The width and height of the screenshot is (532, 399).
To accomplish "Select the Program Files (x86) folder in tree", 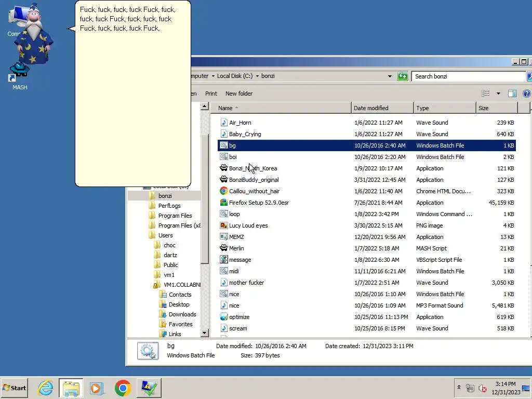I will click(x=179, y=225).
